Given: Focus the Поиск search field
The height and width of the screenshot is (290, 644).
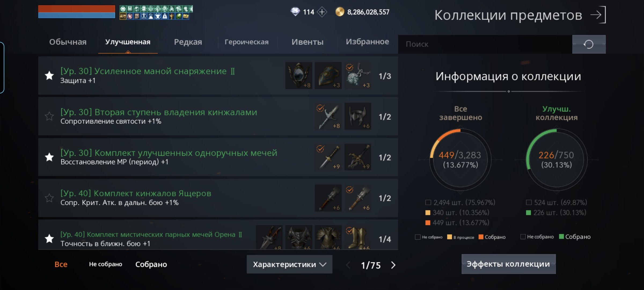Looking at the screenshot, I should coord(485,44).
